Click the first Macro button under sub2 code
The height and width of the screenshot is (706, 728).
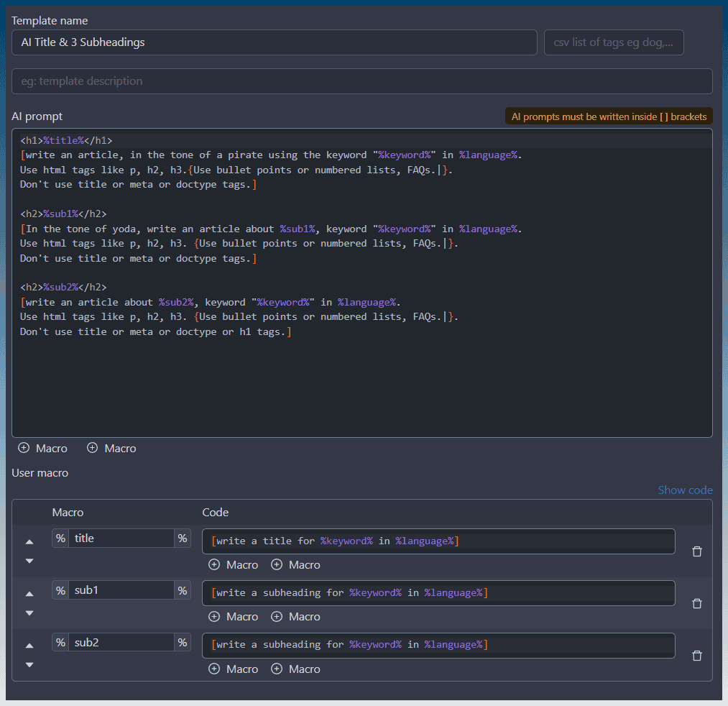pos(233,669)
